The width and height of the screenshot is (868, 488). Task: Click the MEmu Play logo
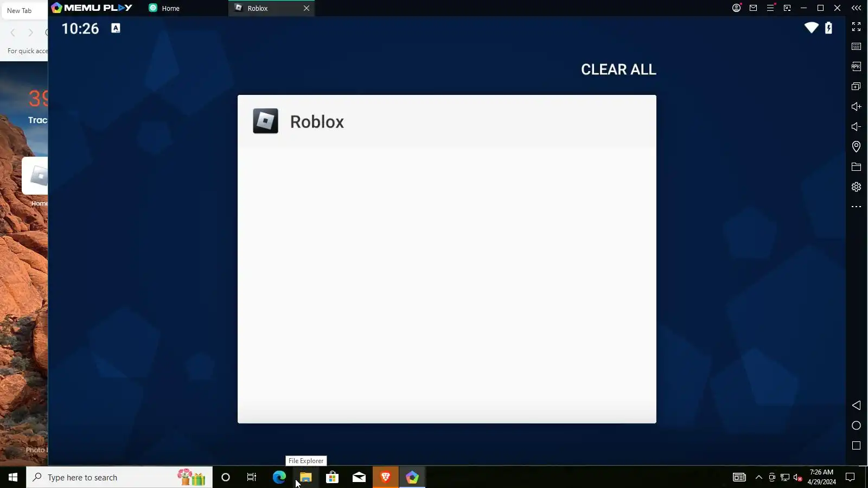pos(92,8)
